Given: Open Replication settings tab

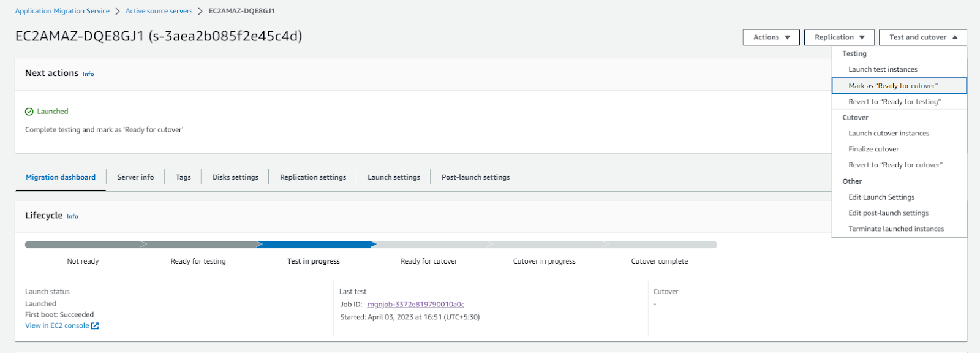Looking at the screenshot, I should point(313,177).
